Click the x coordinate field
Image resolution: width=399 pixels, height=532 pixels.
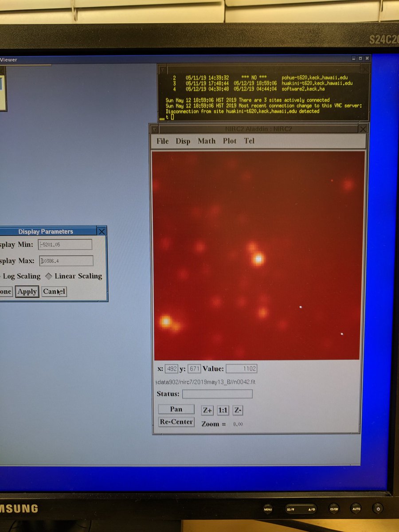pos(172,369)
